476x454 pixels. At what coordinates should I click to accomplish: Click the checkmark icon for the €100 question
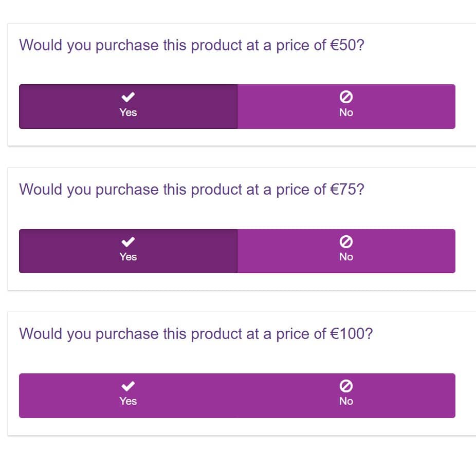coord(128,385)
